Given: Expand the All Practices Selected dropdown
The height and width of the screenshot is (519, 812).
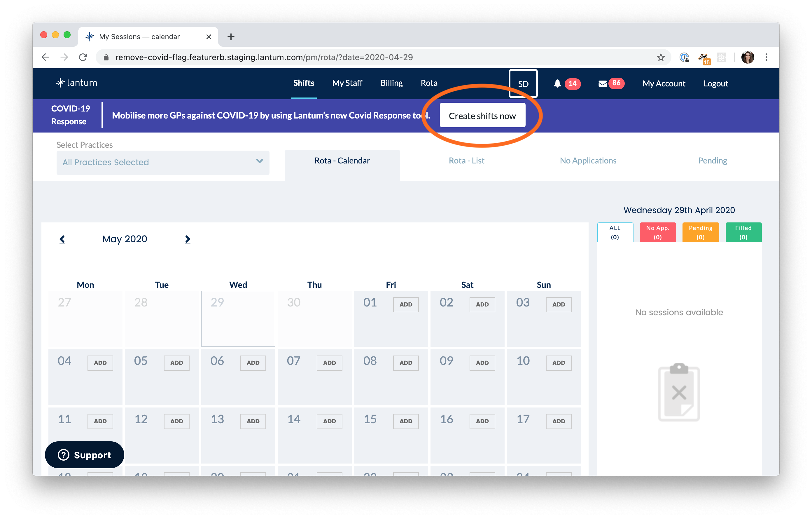Looking at the screenshot, I should [163, 162].
